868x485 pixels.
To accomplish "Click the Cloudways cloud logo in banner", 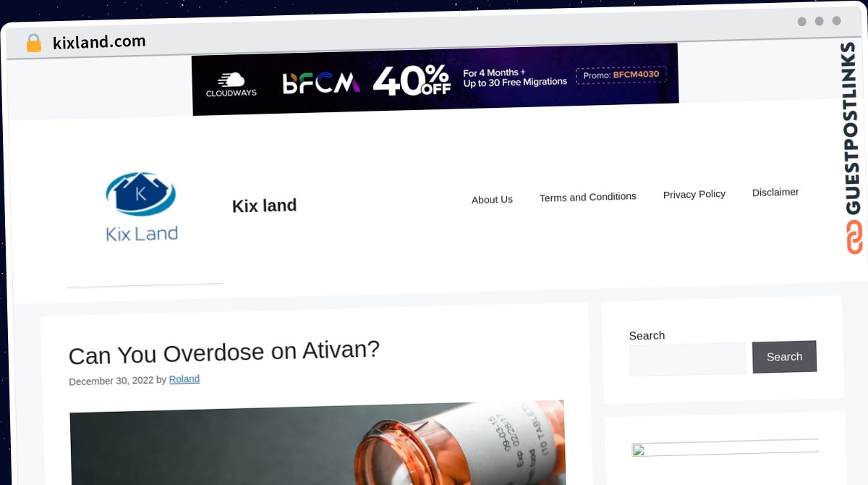I will click(x=231, y=85).
